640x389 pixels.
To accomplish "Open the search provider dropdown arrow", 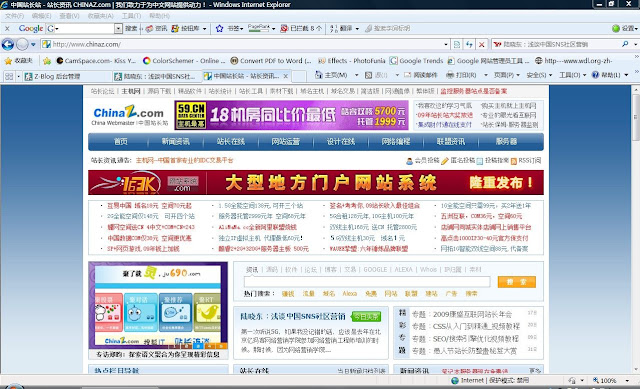I will [635, 44].
